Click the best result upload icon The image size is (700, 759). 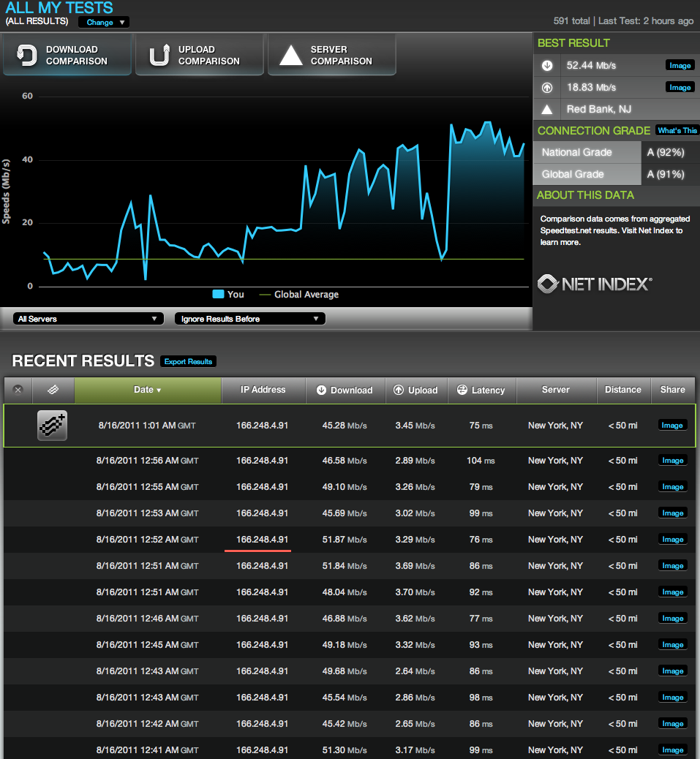pos(547,87)
